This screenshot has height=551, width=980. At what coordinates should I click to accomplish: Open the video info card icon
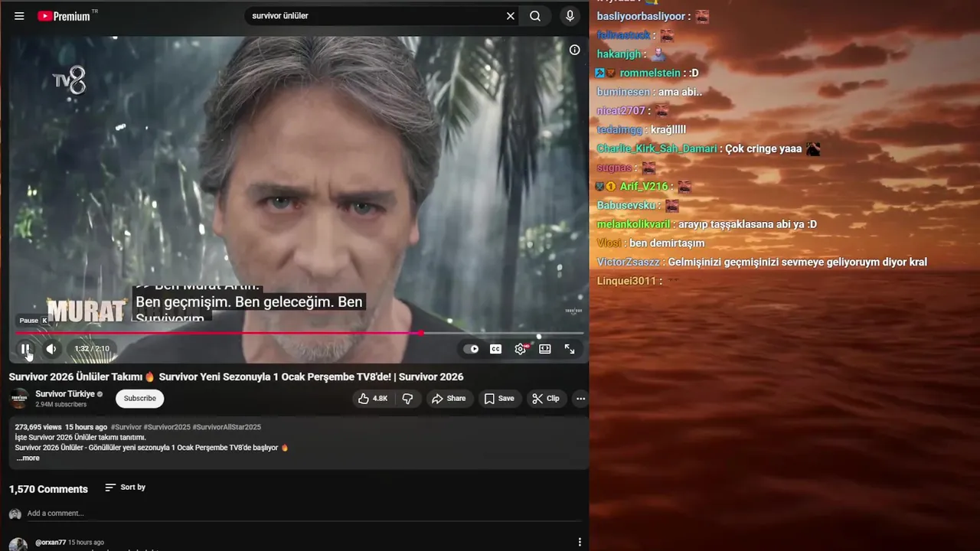click(575, 50)
